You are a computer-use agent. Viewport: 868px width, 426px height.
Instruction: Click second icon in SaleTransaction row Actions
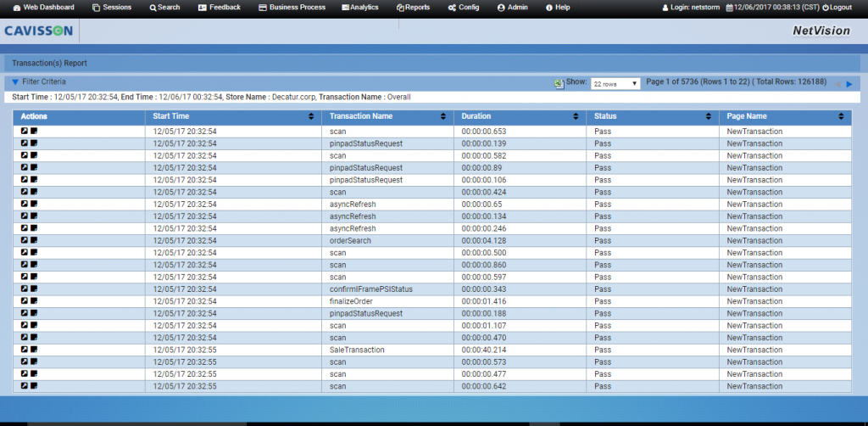(x=34, y=350)
